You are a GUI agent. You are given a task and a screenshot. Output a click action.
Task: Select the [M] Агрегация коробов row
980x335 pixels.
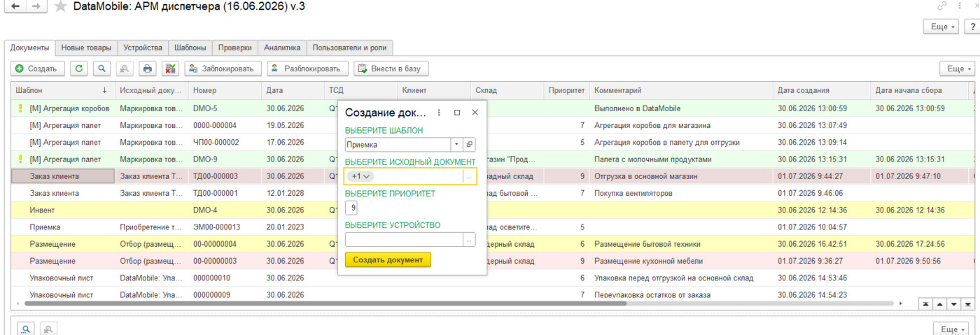point(492,108)
